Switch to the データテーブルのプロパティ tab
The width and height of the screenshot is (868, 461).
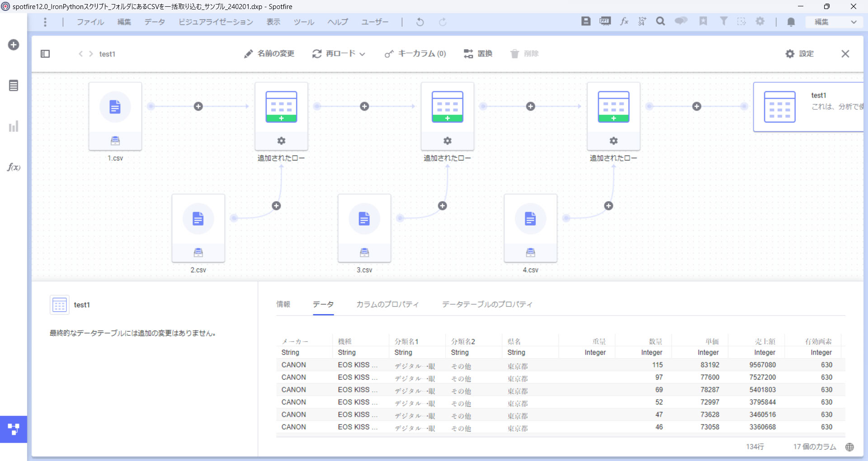click(x=487, y=304)
